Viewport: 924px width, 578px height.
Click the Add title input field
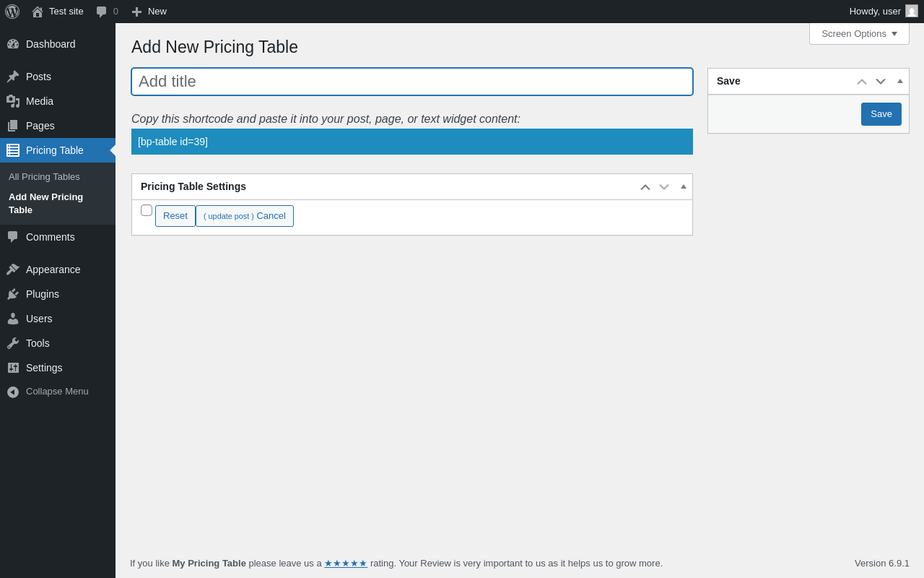(412, 82)
